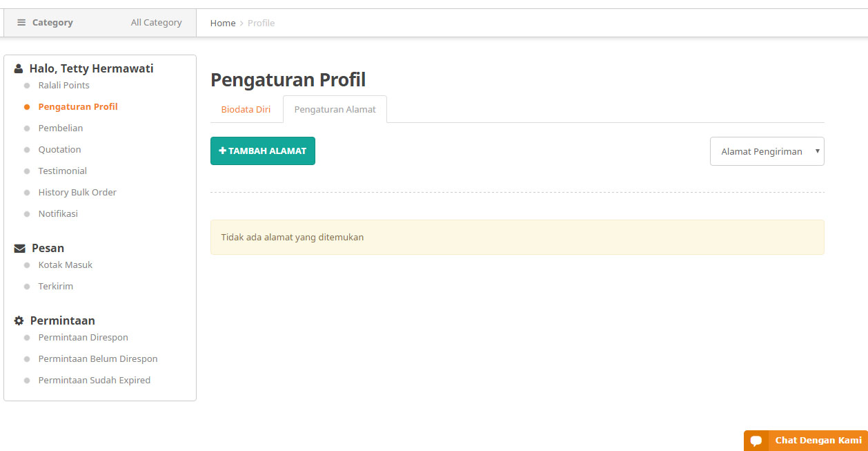
Task: Expand the All Category selector
Action: [x=156, y=23]
